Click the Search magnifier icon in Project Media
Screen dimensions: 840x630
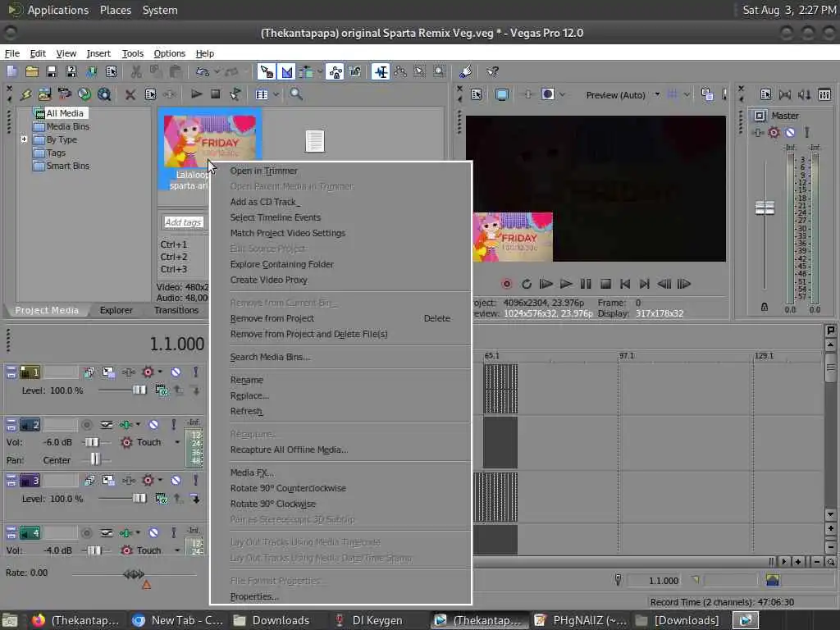(x=295, y=94)
